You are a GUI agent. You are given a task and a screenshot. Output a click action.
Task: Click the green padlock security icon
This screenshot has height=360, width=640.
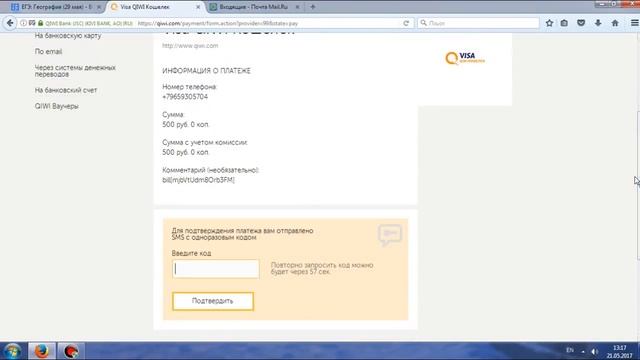[40, 23]
